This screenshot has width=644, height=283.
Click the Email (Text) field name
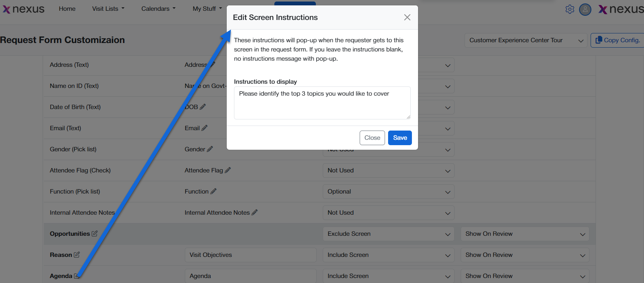point(65,128)
